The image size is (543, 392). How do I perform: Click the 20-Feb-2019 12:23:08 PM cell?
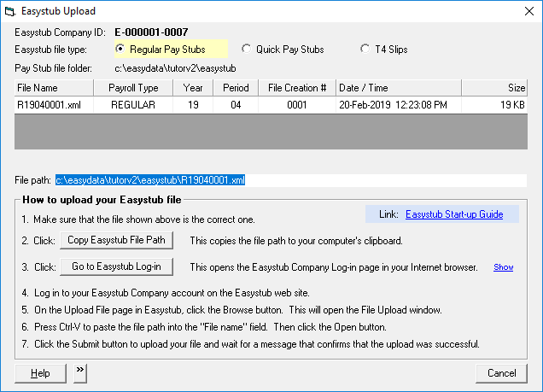tap(399, 105)
